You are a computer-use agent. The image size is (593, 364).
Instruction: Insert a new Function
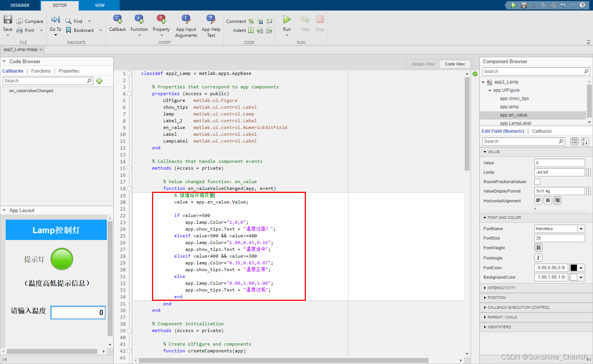(x=139, y=19)
